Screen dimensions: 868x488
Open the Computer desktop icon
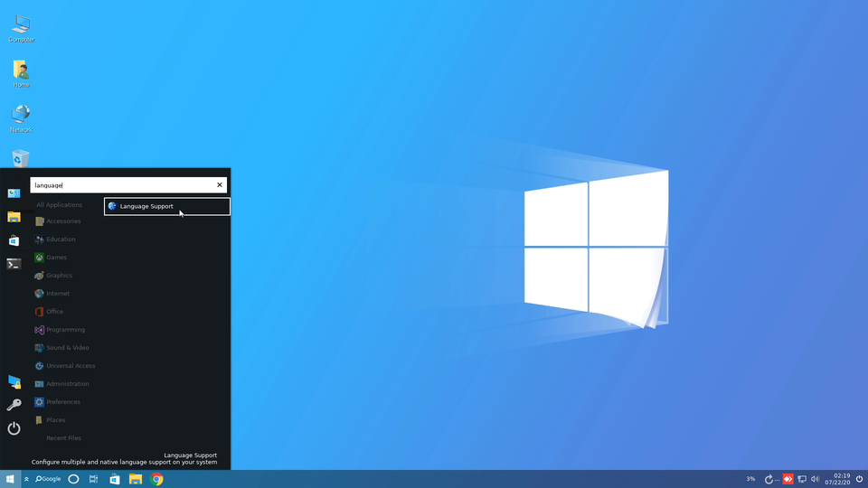tap(21, 29)
